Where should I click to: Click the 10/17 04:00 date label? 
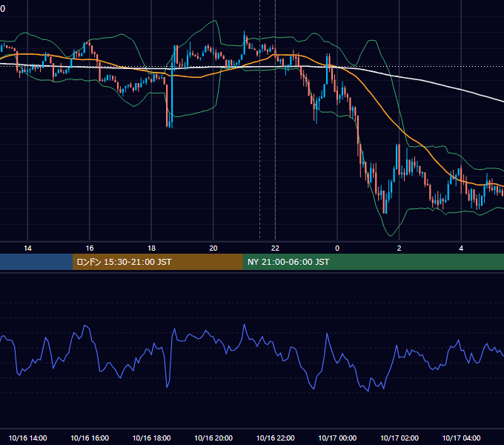click(x=461, y=438)
